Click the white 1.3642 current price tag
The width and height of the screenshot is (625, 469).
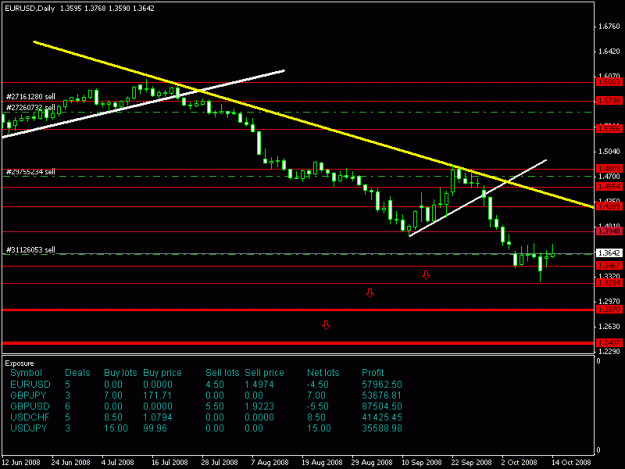(x=609, y=253)
